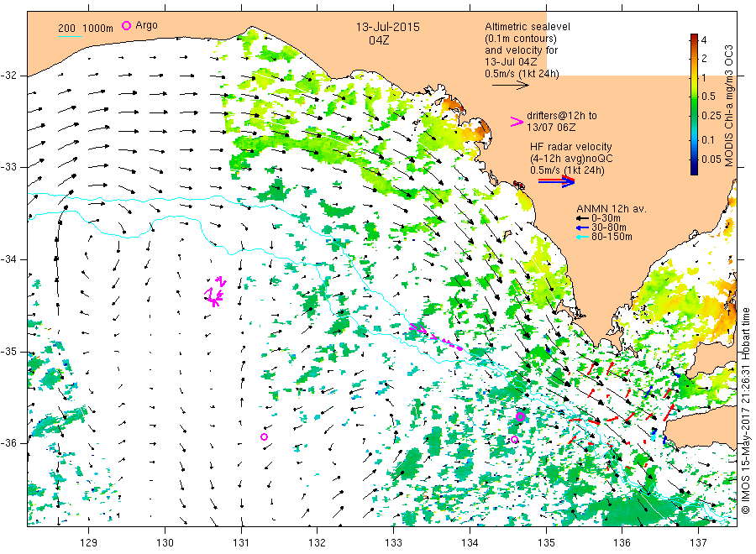The height and width of the screenshot is (554, 756).
Task: Click the latitude axis label '-34'
Action: (x=8, y=259)
